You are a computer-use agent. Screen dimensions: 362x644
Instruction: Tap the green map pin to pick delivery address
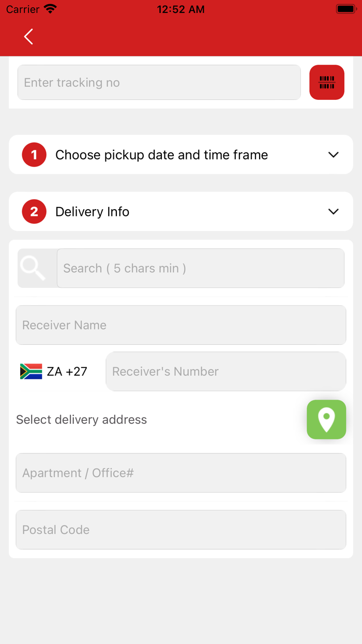pyautogui.click(x=326, y=419)
